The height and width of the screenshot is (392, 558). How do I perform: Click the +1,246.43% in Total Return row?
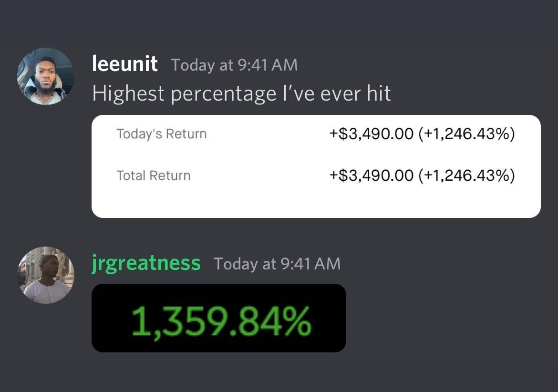coord(466,175)
